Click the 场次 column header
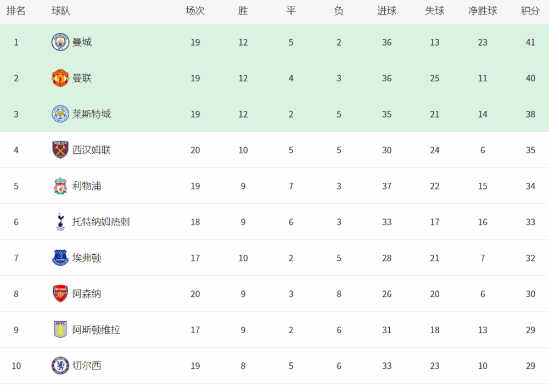Screen dimensions: 549x392 (195, 11)
